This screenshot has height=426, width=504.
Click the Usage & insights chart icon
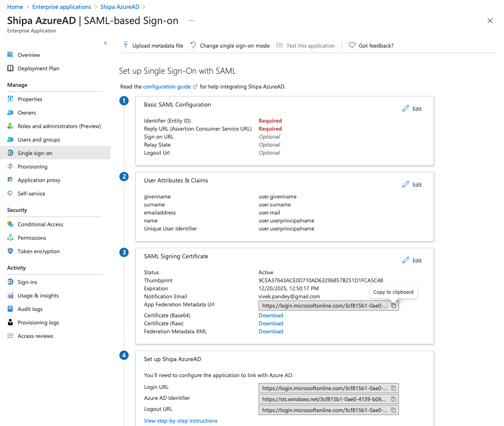[x=10, y=295]
